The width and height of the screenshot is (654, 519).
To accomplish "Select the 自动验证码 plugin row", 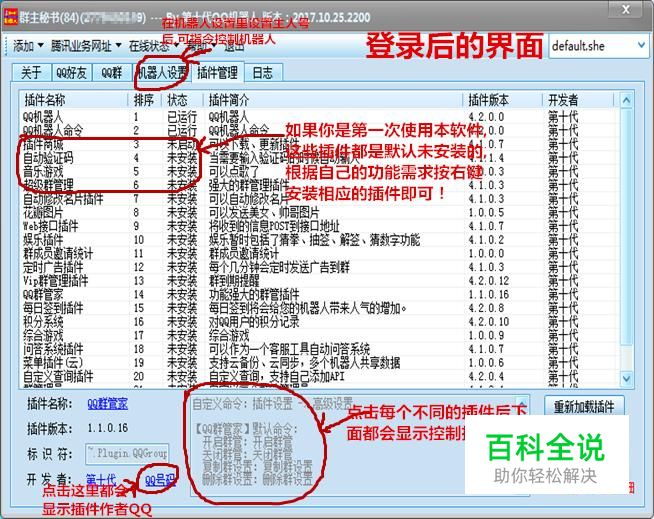I will pyautogui.click(x=319, y=158).
